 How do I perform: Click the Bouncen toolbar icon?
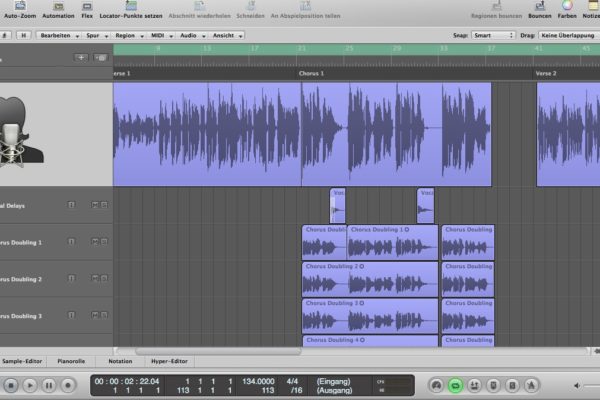pos(540,6)
